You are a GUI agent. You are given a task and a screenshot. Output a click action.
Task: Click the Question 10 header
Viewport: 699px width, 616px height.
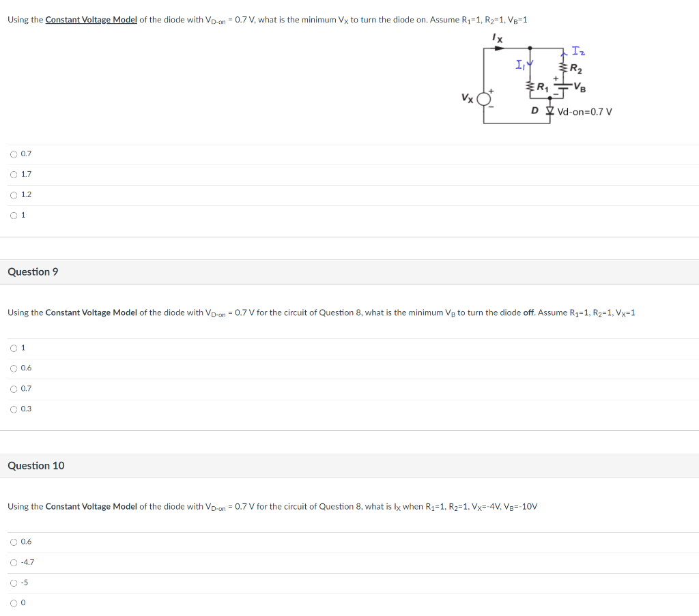click(36, 465)
